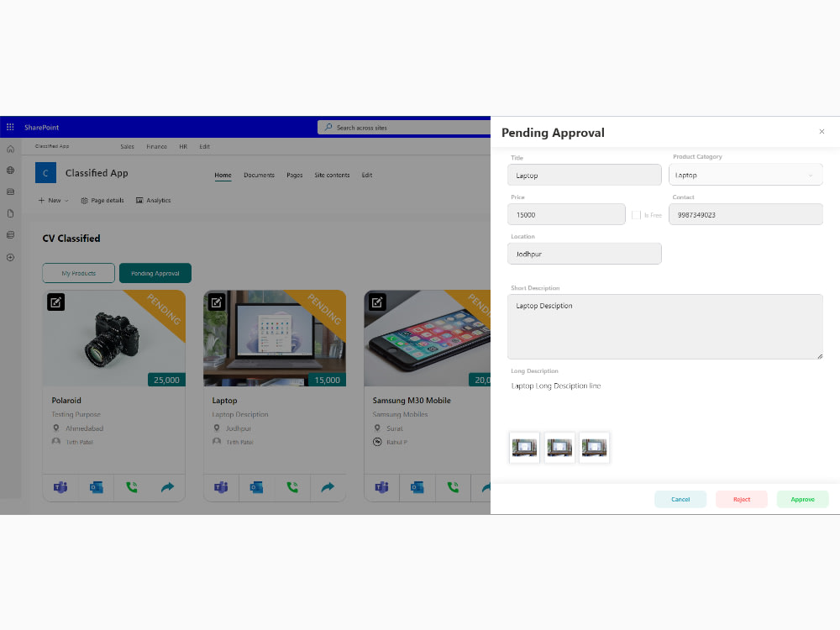
Task: Open the globe sites icon in left rail
Action: 10,171
